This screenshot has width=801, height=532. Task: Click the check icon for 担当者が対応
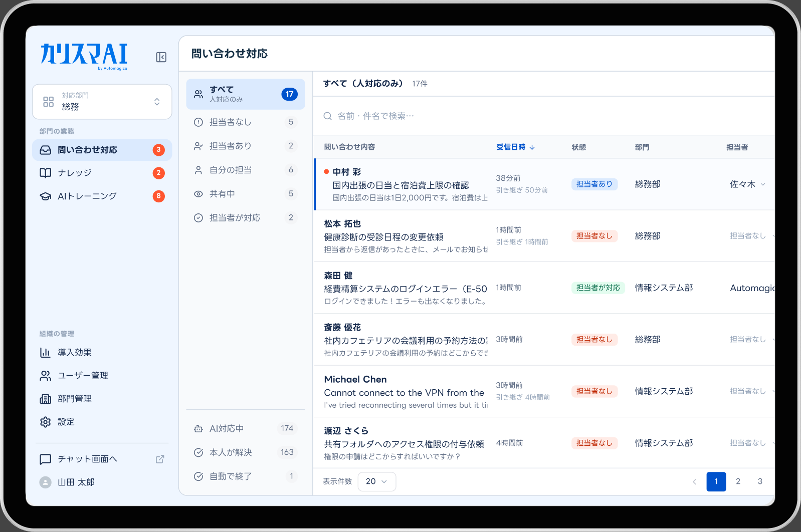coord(198,218)
